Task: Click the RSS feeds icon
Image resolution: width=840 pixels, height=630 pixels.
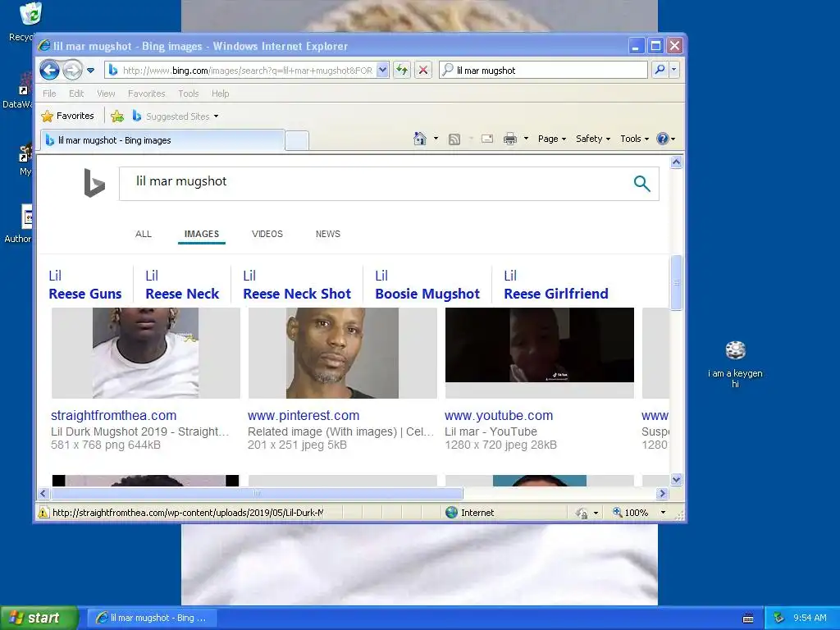Action: click(454, 139)
